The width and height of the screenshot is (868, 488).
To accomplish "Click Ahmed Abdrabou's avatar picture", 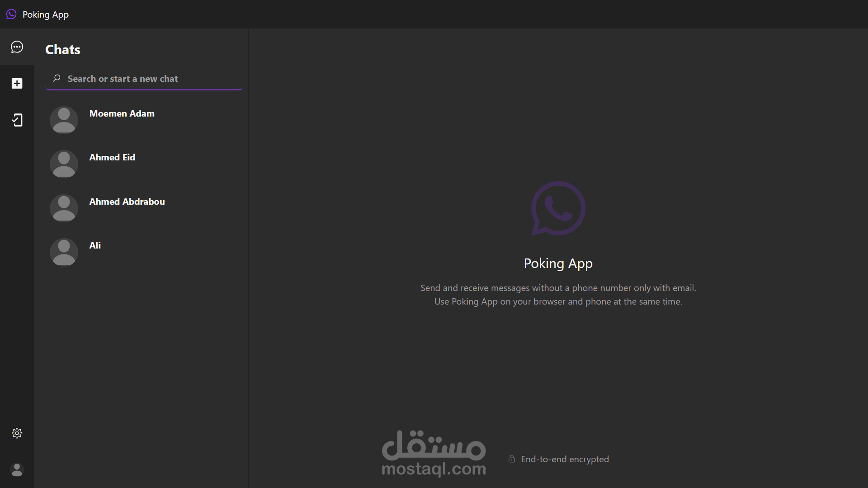I will click(64, 208).
